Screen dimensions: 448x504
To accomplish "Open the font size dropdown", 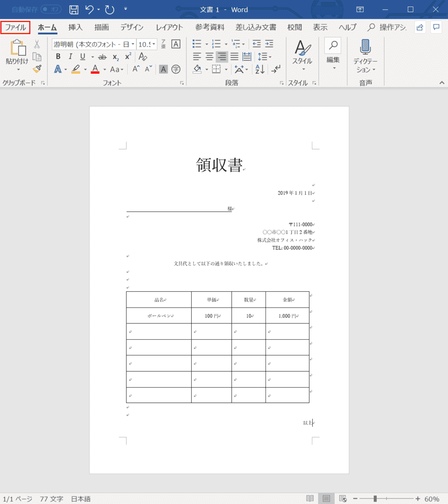I will (x=154, y=44).
